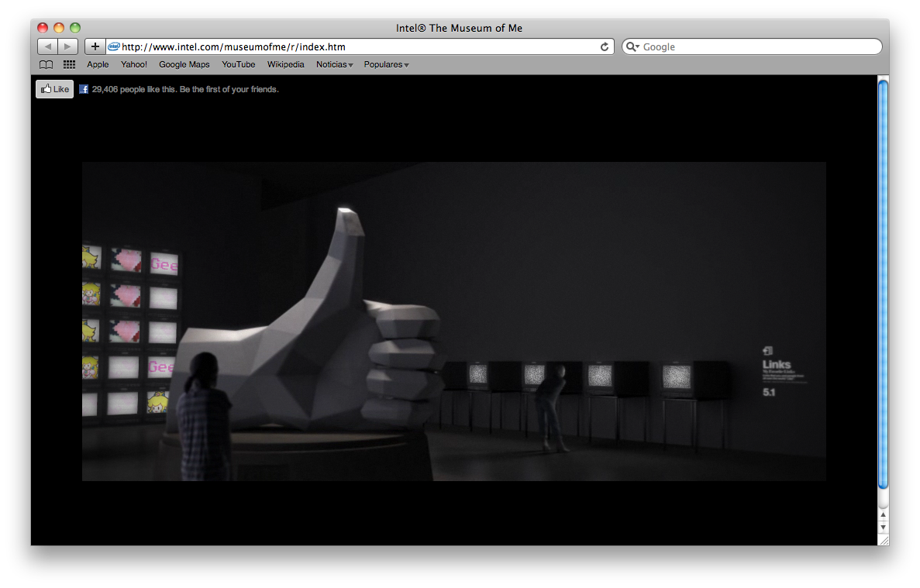Click the blue vertical scrollbar thumb
The image size is (920, 588).
(883, 283)
